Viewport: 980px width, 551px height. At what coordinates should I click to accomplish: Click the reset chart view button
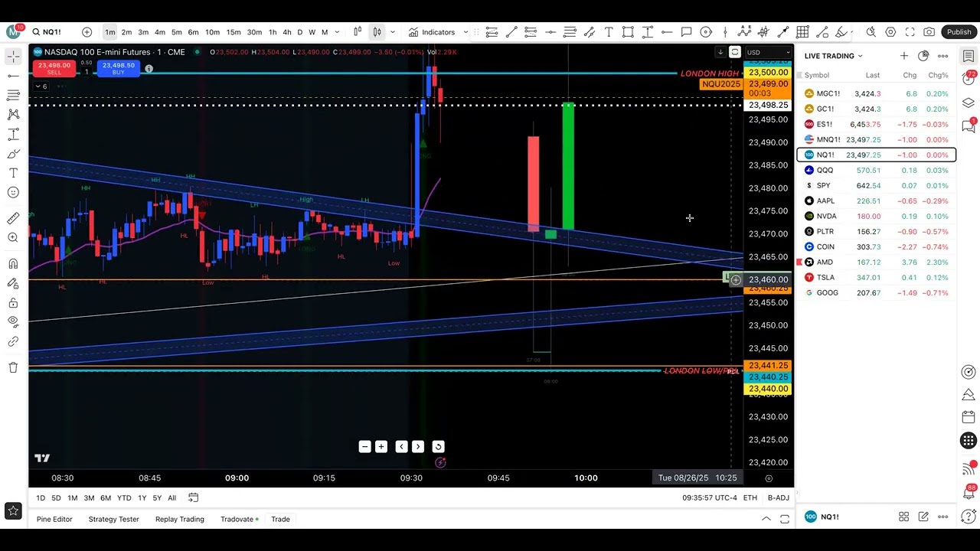click(x=438, y=447)
